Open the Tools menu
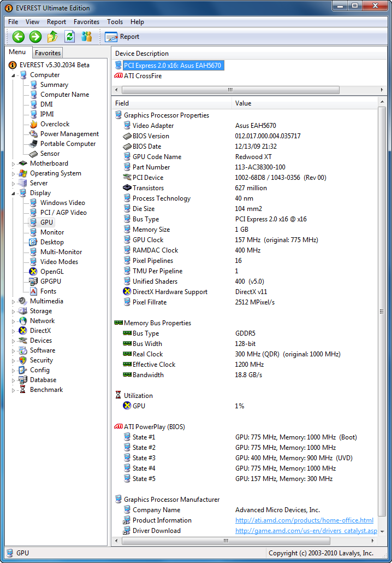 [115, 22]
